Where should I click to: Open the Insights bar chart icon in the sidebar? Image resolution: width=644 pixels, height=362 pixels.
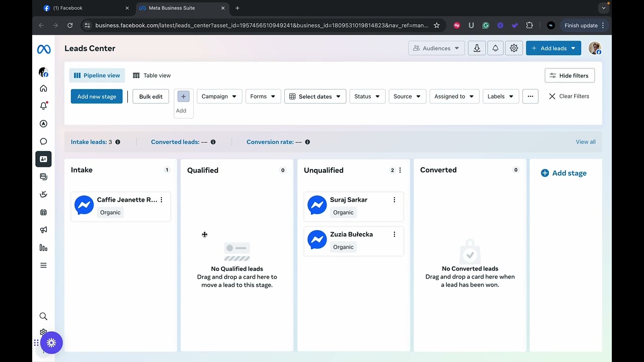[43, 248]
